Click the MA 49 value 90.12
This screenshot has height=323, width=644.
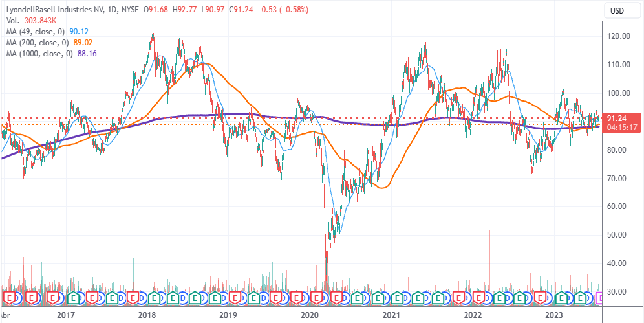tap(80, 32)
